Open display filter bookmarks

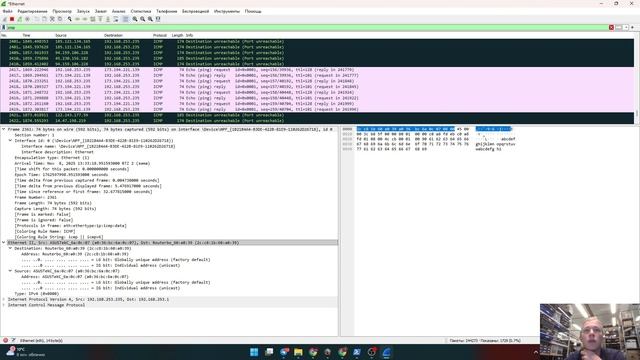tap(4, 27)
